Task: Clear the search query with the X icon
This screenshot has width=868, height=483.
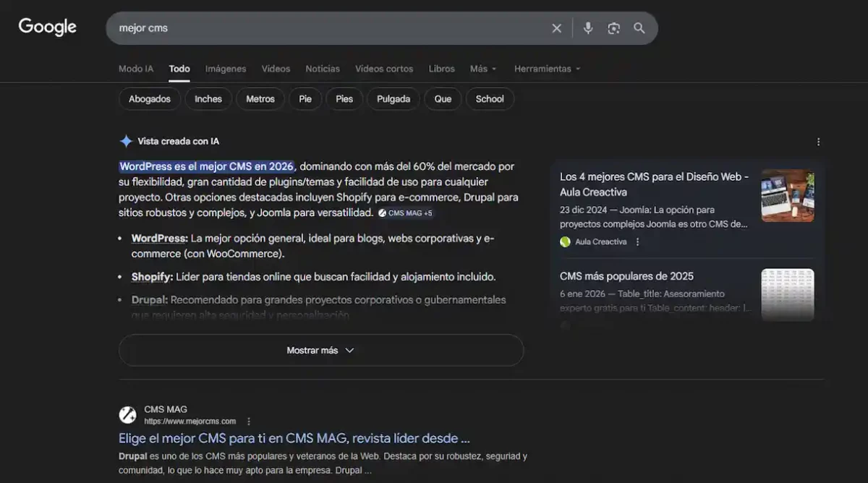Action: 556,27
